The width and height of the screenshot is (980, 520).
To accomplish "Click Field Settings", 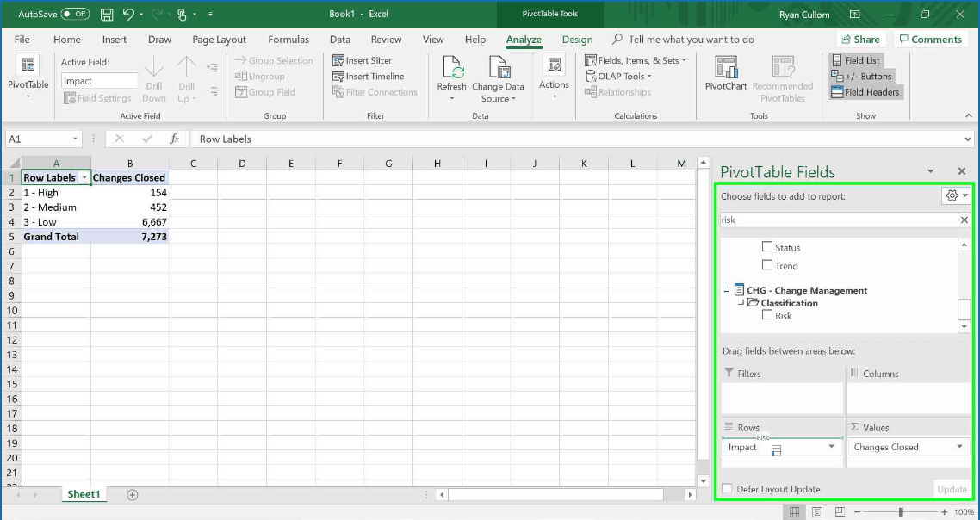I will tap(97, 98).
